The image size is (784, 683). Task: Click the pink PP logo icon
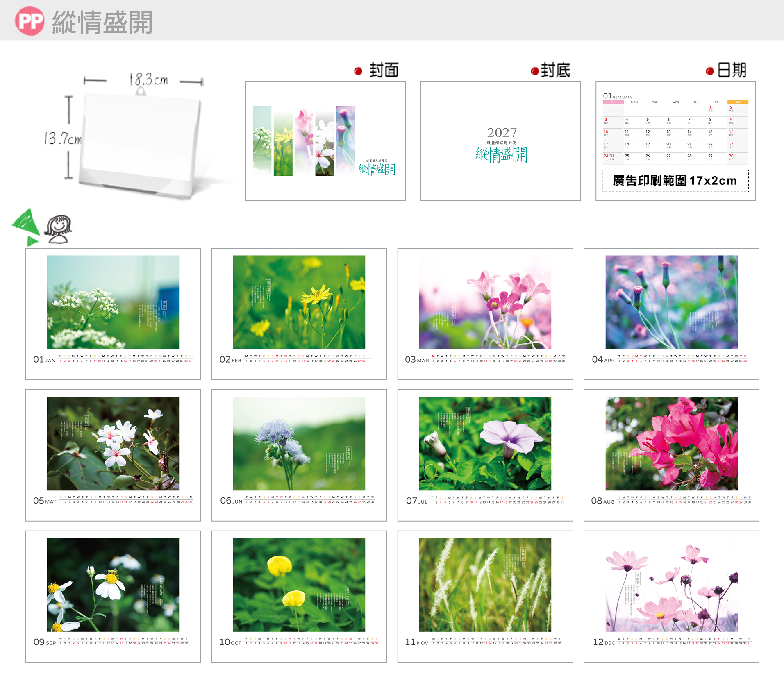[x=30, y=20]
